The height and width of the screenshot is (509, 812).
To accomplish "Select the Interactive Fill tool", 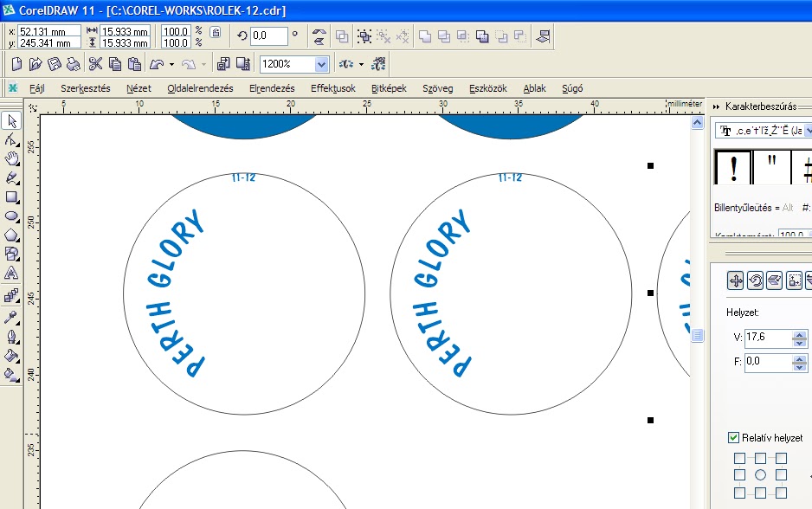I will coord(11,374).
